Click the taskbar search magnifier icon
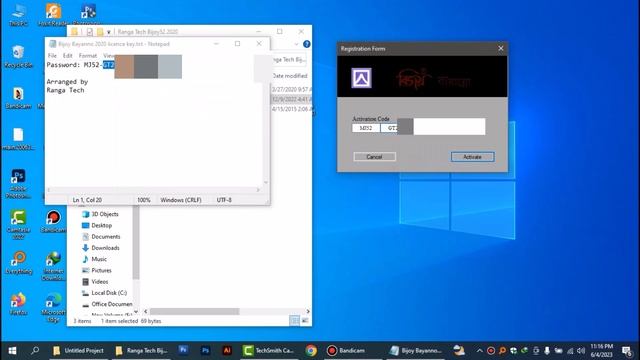 coord(35,351)
